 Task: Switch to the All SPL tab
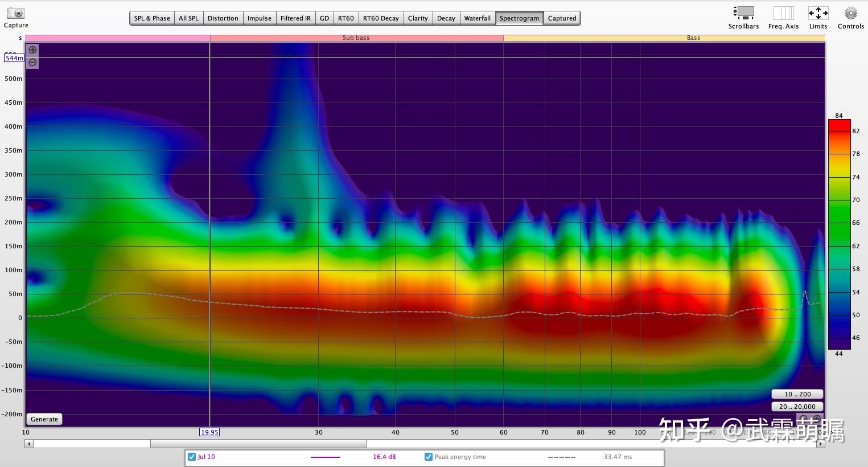188,18
